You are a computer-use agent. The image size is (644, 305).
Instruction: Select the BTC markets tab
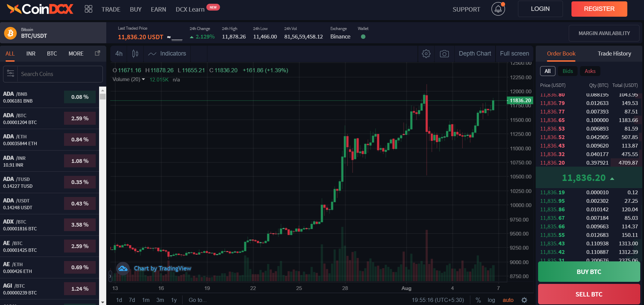[x=52, y=54]
